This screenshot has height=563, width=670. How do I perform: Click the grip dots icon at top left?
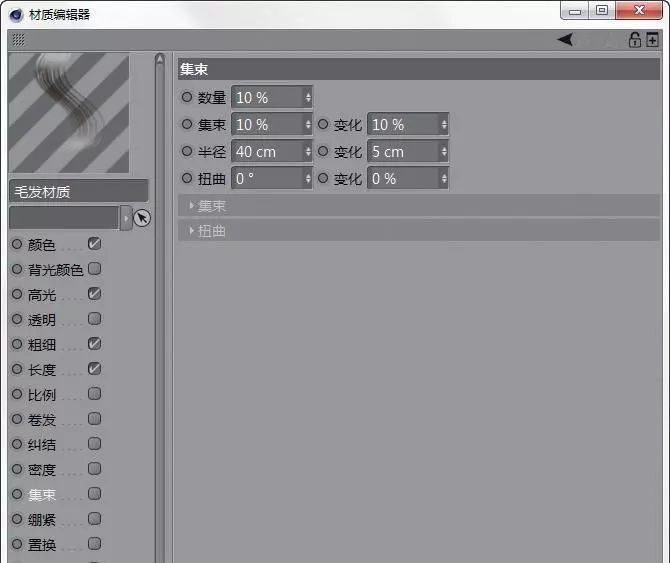coord(18,40)
